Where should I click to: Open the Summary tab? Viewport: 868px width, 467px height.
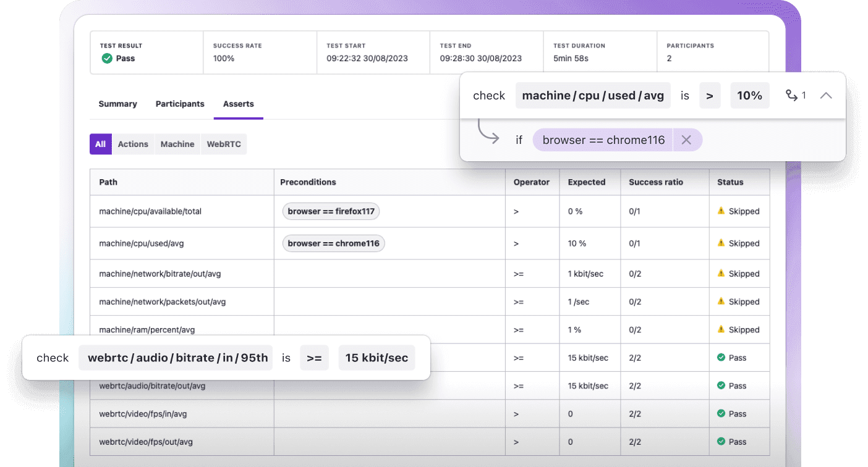coord(117,104)
